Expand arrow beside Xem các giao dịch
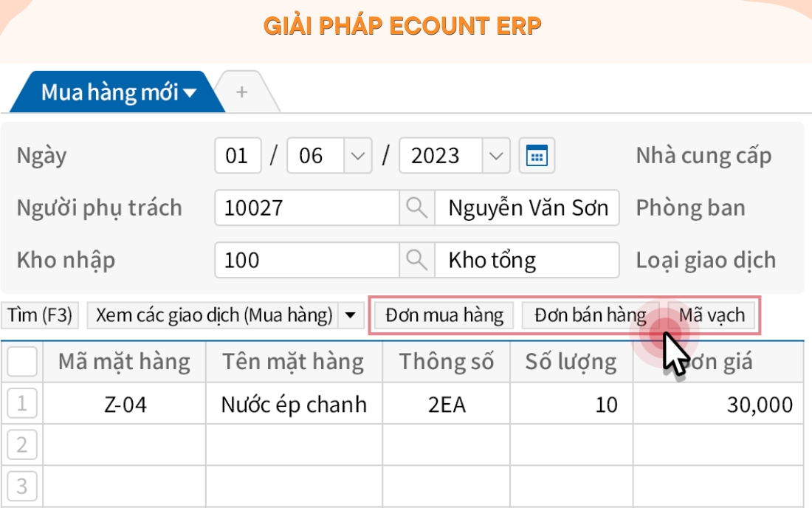This screenshot has height=508, width=812. point(351,315)
